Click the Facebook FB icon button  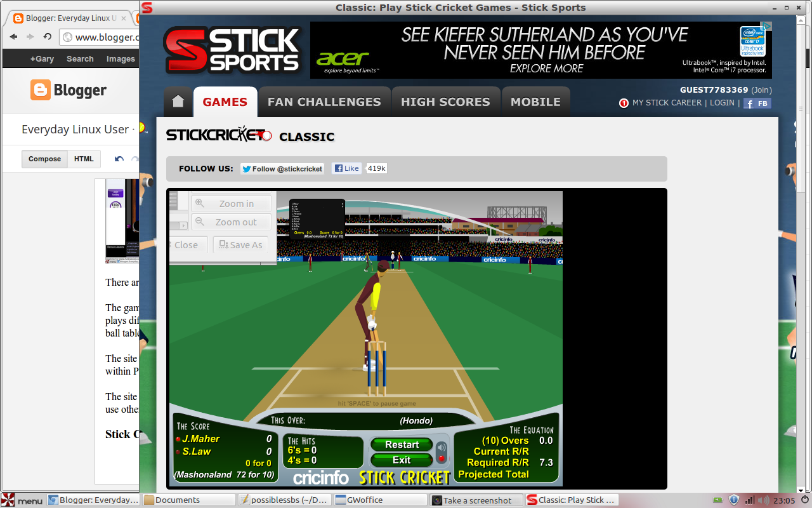click(757, 104)
